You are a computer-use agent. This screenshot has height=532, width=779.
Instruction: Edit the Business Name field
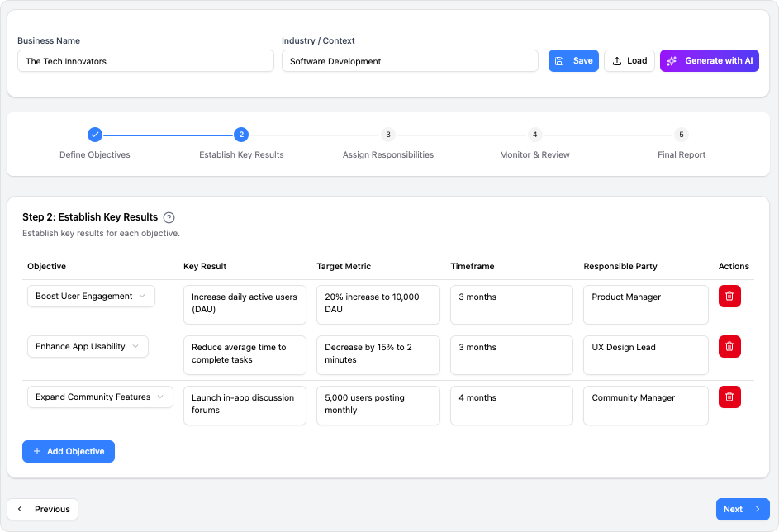click(145, 61)
